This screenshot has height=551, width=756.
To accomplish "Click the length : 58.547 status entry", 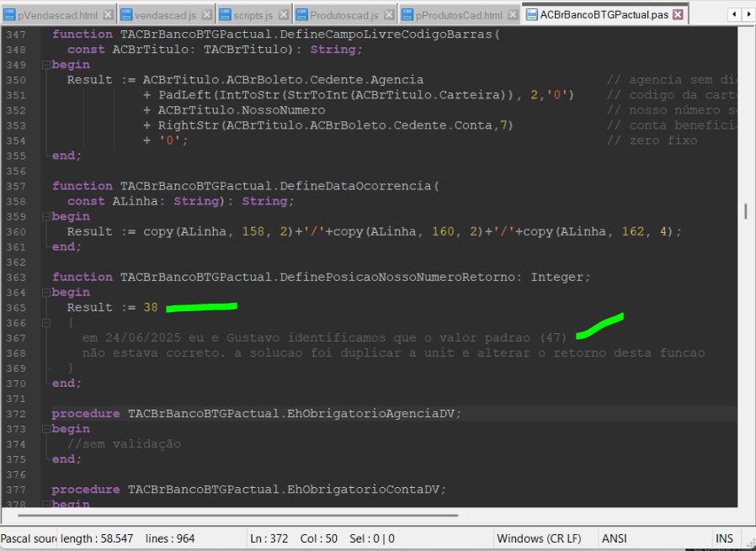I will coord(97,538).
